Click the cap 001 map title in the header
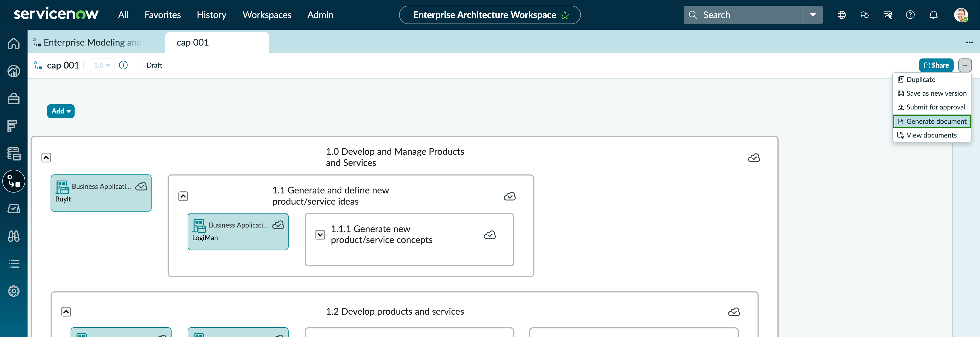980x337 pixels. [x=63, y=65]
